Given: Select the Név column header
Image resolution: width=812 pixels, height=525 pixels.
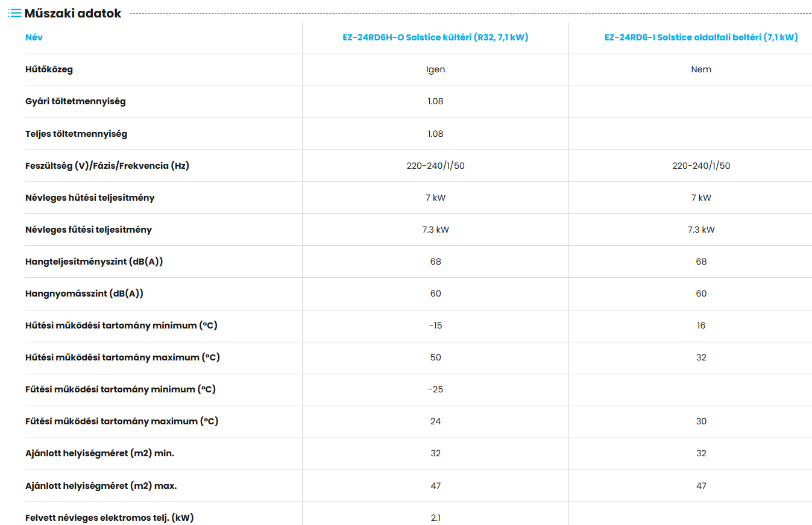Looking at the screenshot, I should 34,37.
